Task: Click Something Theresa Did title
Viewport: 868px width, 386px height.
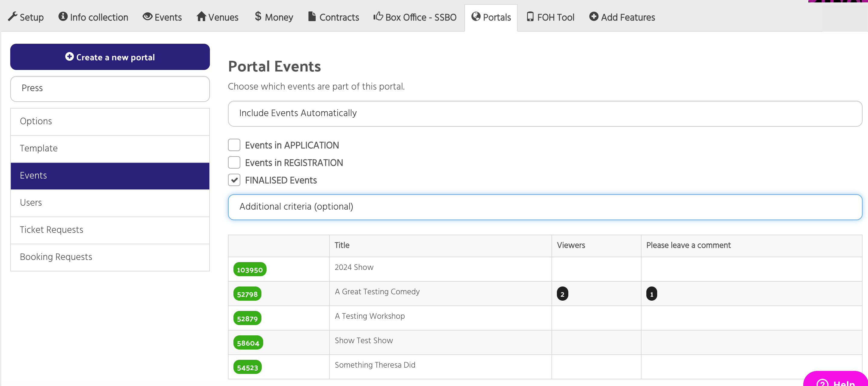Action: [x=375, y=365]
